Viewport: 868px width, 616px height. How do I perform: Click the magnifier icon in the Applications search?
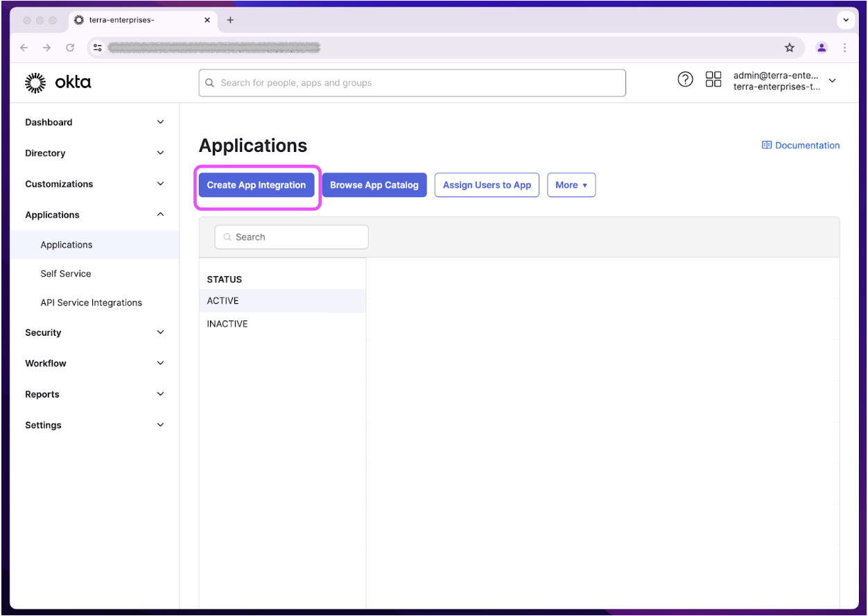click(x=227, y=237)
